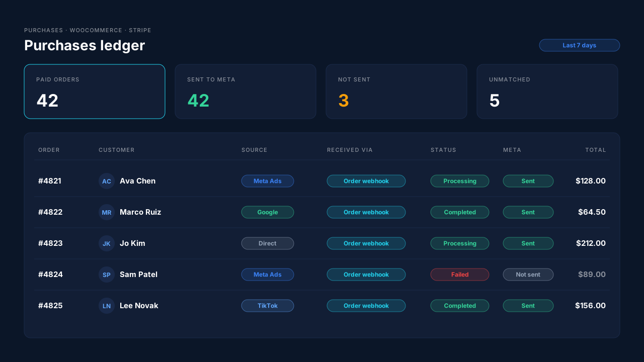Click the Google source badge

[268, 212]
